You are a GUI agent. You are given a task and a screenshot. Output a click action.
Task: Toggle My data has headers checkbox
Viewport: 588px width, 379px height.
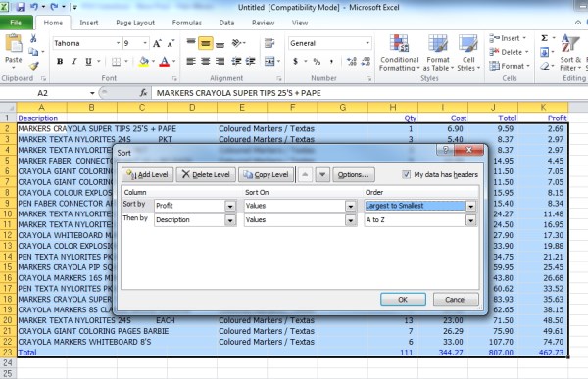click(406, 174)
